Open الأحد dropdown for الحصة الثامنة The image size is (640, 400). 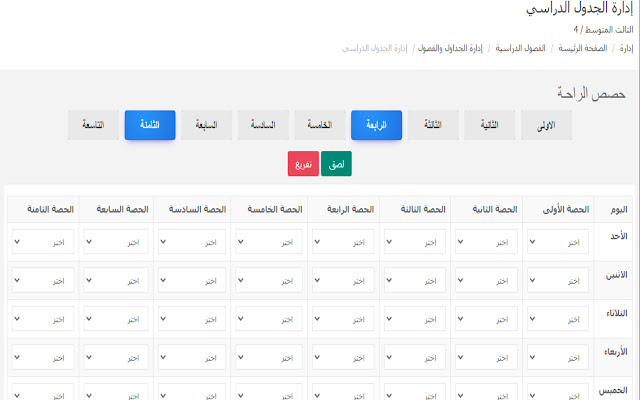click(x=43, y=242)
